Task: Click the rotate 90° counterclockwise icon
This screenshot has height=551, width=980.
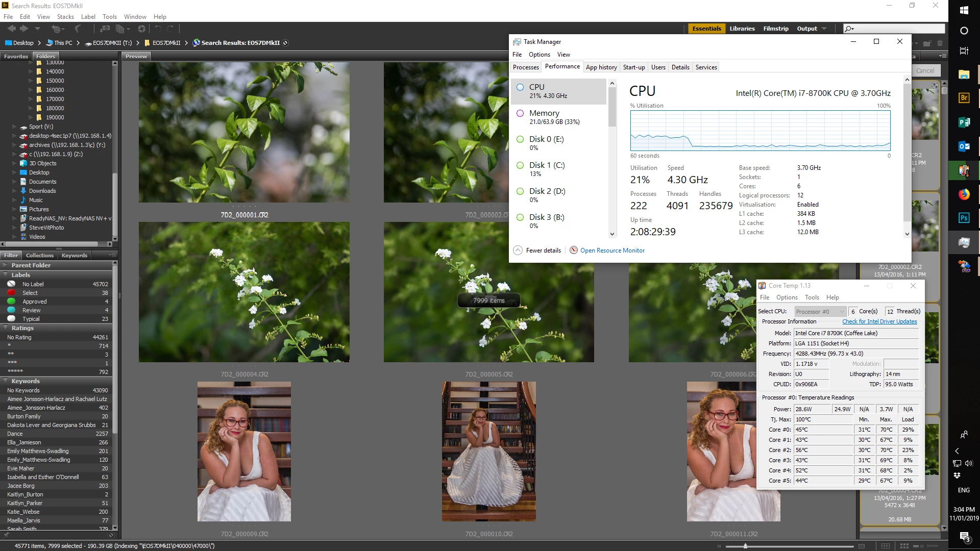Action: [x=158, y=29]
